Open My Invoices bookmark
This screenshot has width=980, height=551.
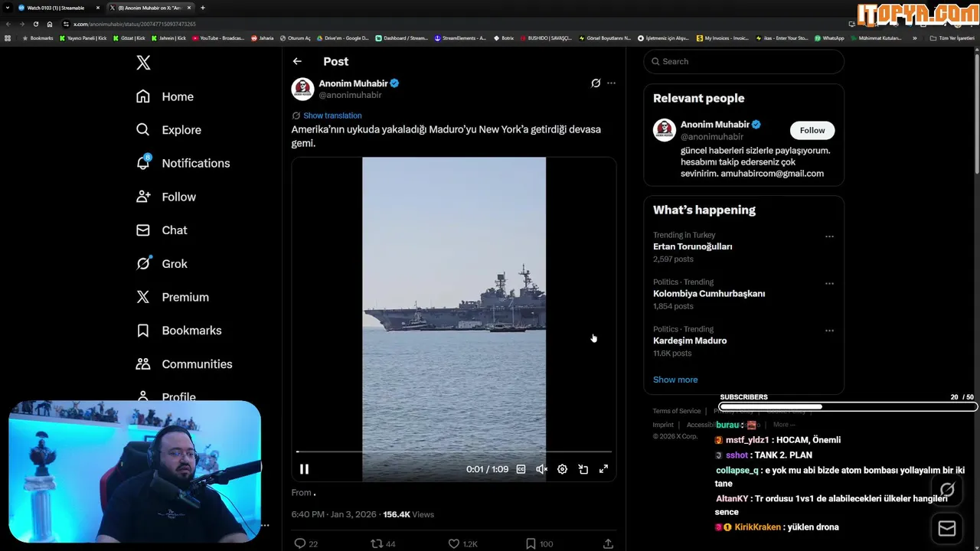point(723,38)
